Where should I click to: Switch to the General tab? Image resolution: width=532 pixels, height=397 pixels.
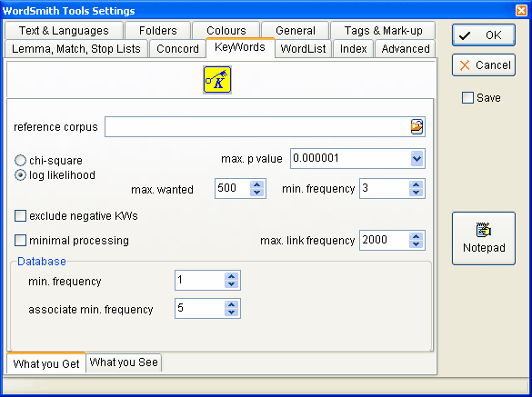coord(296,31)
